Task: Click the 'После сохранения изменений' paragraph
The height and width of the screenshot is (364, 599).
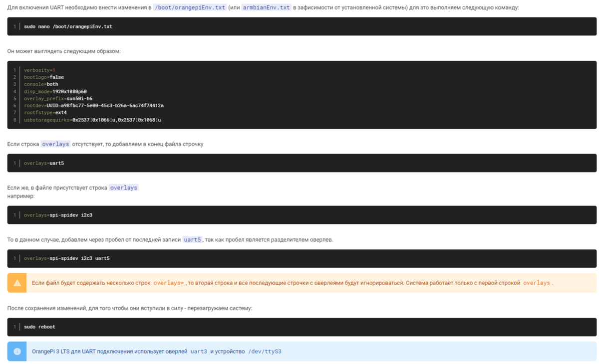Action: (130, 308)
